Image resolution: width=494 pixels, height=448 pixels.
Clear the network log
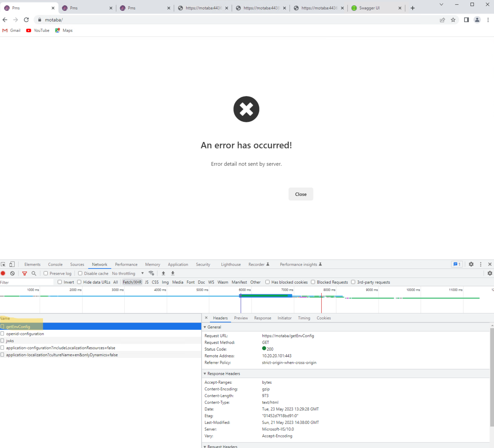click(x=13, y=273)
